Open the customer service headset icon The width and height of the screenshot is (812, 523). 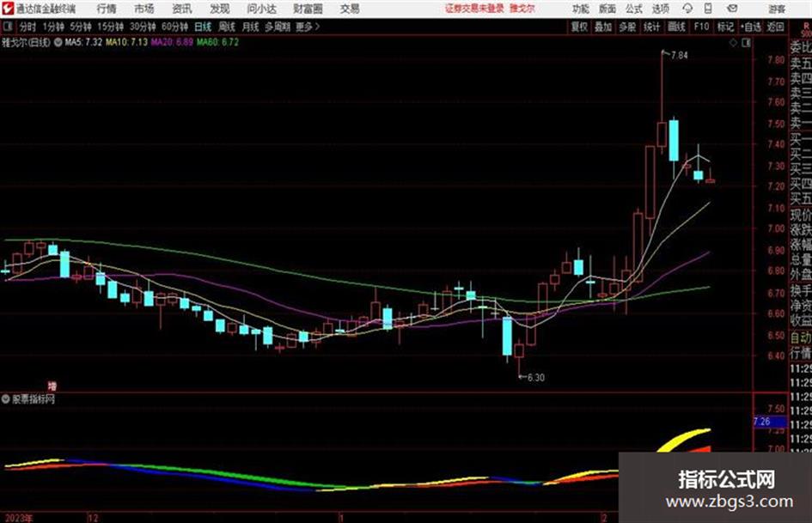point(687,9)
